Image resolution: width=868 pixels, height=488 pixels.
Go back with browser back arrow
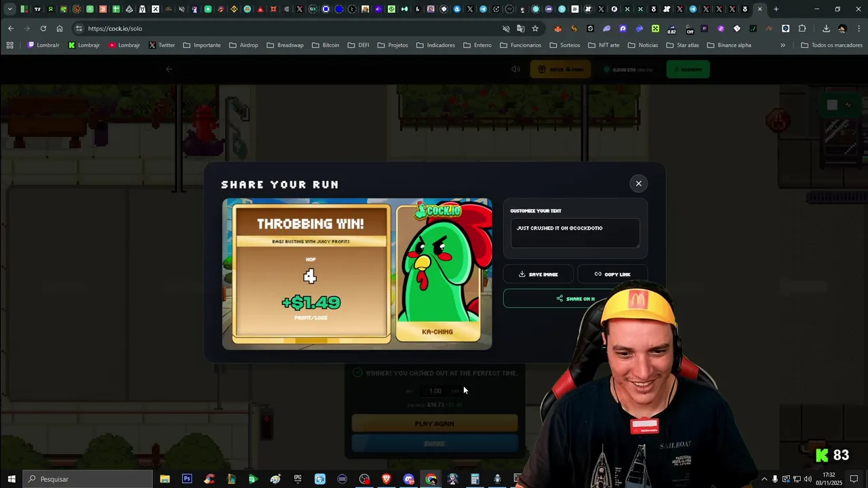click(x=11, y=28)
